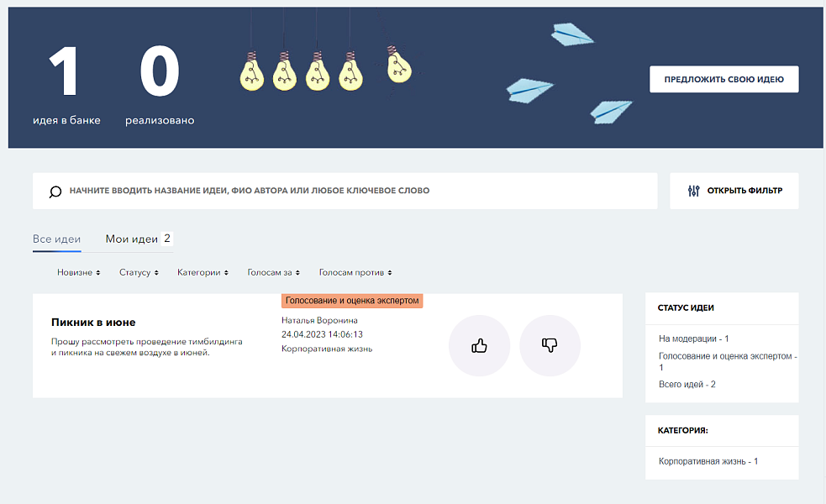Click the magnifier search icon

[55, 192]
